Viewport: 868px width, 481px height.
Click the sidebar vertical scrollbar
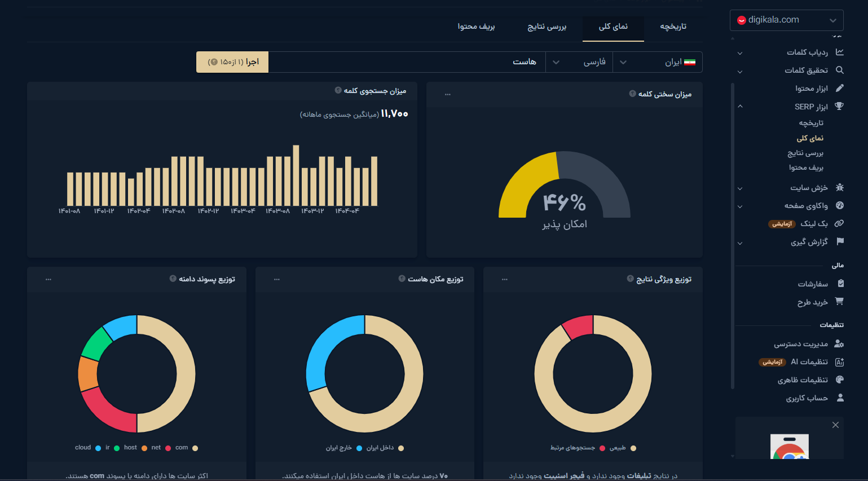coord(733,236)
